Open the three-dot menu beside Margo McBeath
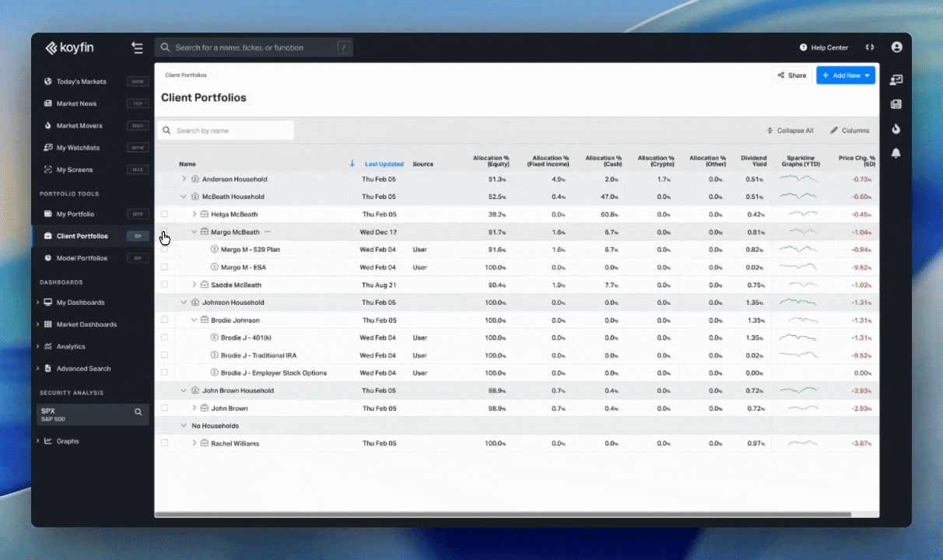943x560 pixels. [268, 232]
